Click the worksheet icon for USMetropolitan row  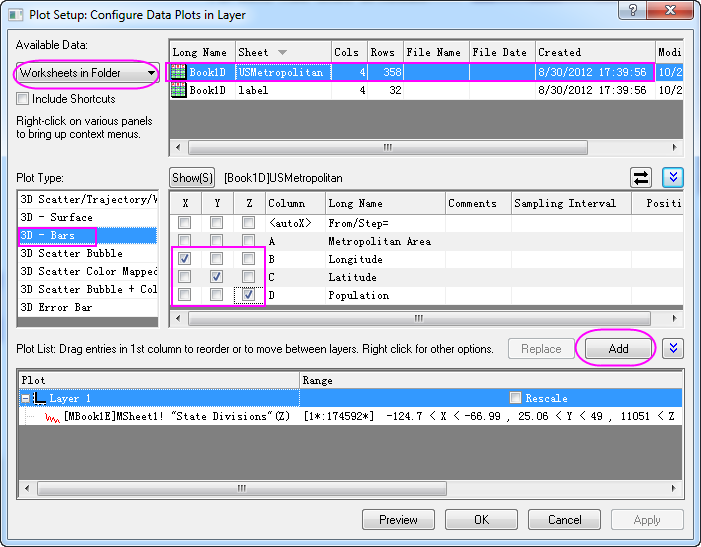pos(179,72)
